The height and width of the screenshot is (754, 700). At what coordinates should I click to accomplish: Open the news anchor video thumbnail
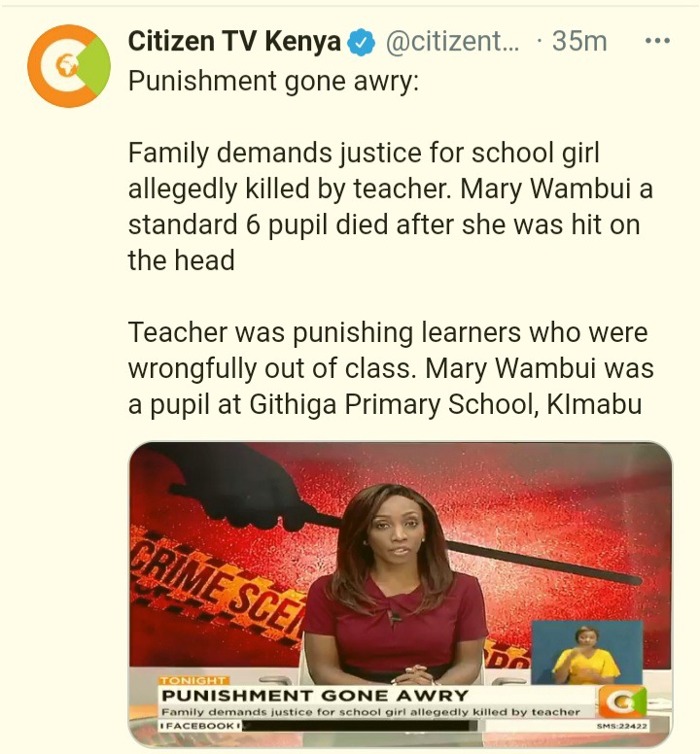click(401, 594)
